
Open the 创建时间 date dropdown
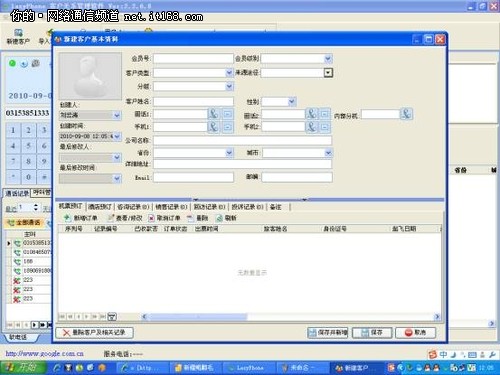point(117,136)
